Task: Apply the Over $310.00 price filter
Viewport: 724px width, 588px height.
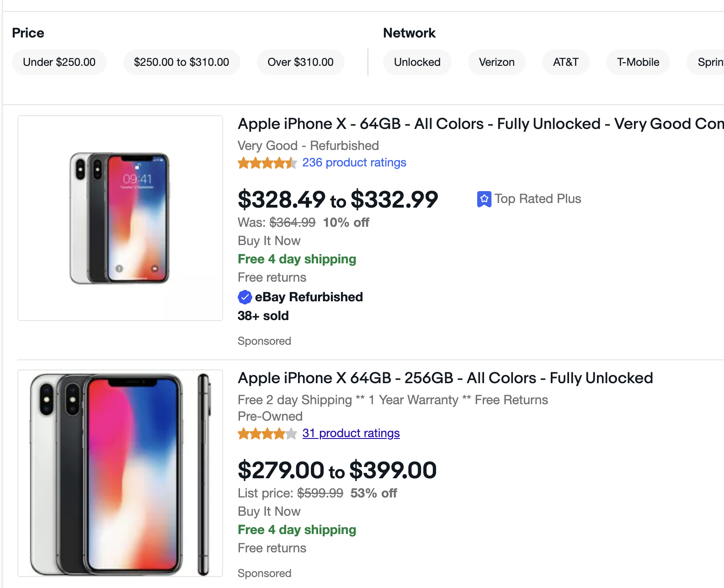Action: click(x=300, y=62)
